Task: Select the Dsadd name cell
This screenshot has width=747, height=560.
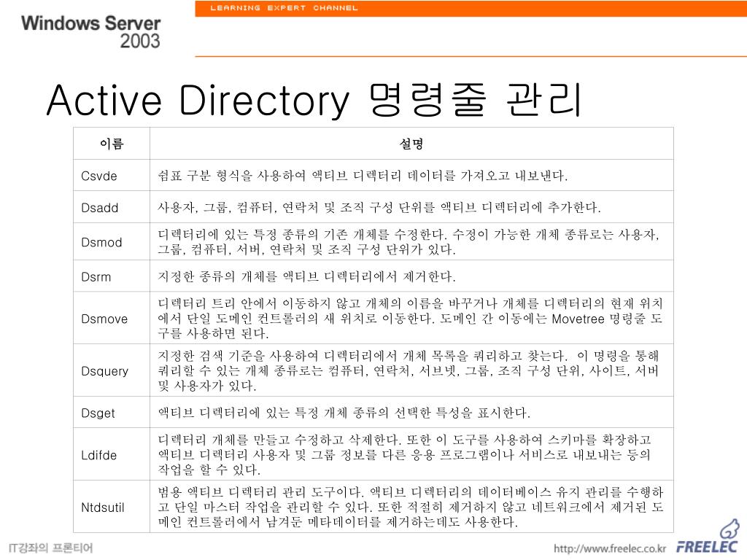Action: click(x=112, y=207)
